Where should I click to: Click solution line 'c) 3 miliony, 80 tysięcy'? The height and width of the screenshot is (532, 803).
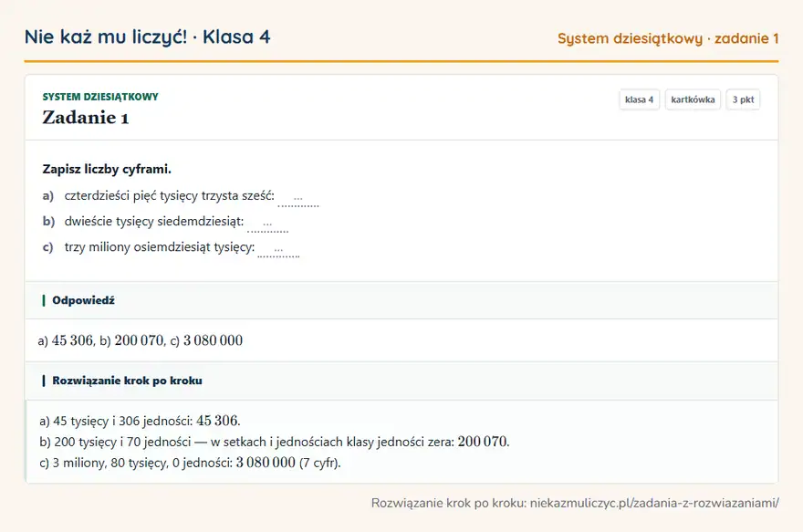click(190, 463)
